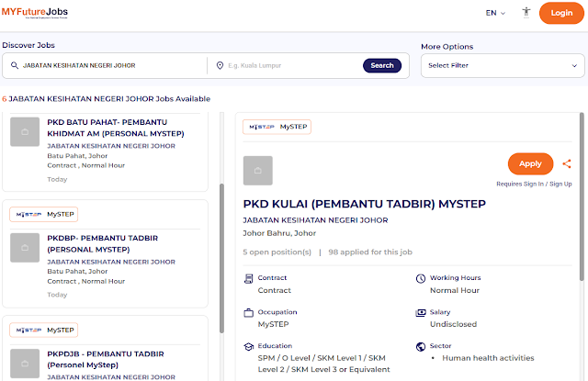Open PKDBP Pembantu Tadbir job listing
The height and width of the screenshot is (381, 588).
pyautogui.click(x=102, y=243)
